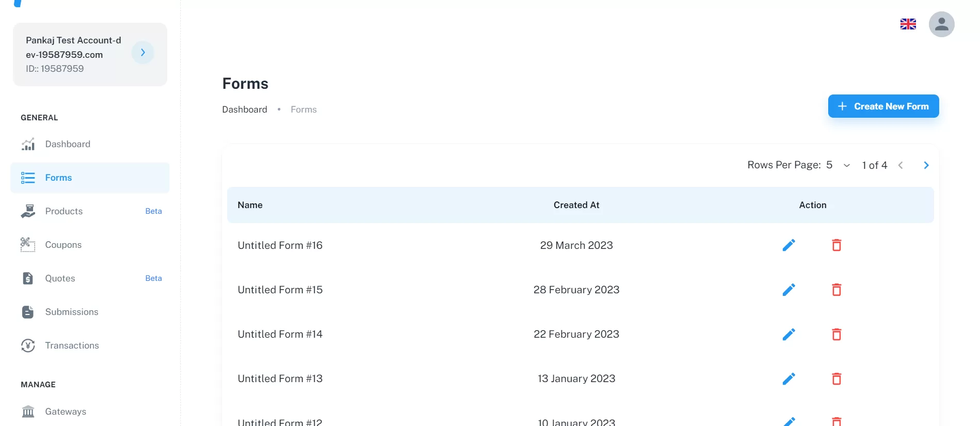Go to the previous page of forms
The image size is (980, 426).
click(x=900, y=165)
